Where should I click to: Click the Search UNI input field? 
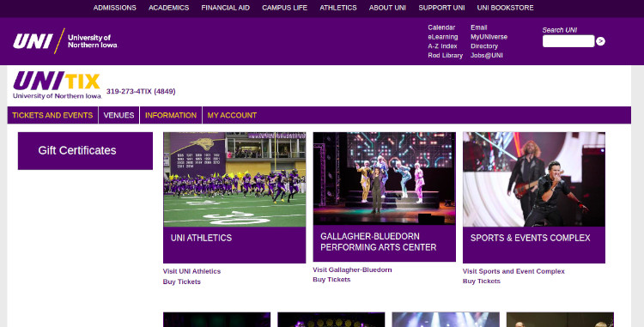(568, 41)
